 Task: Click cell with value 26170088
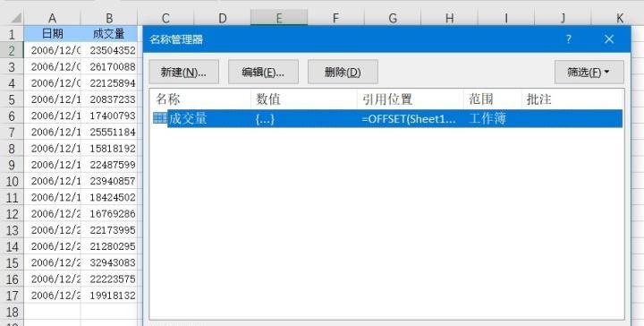(x=109, y=66)
